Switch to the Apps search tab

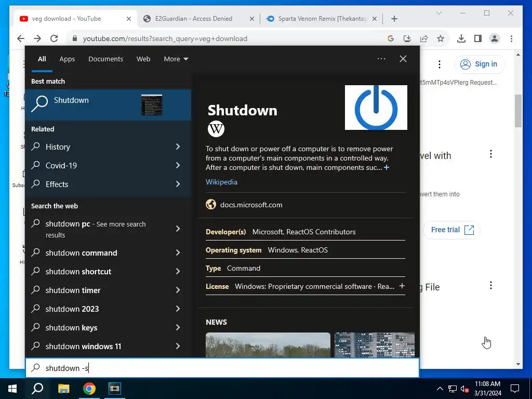pyautogui.click(x=67, y=59)
